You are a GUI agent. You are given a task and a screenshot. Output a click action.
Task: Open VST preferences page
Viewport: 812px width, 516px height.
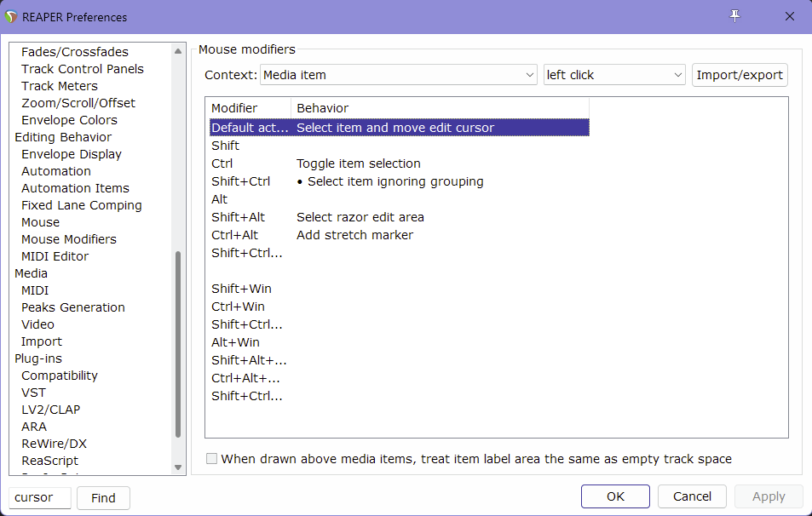pyautogui.click(x=34, y=393)
